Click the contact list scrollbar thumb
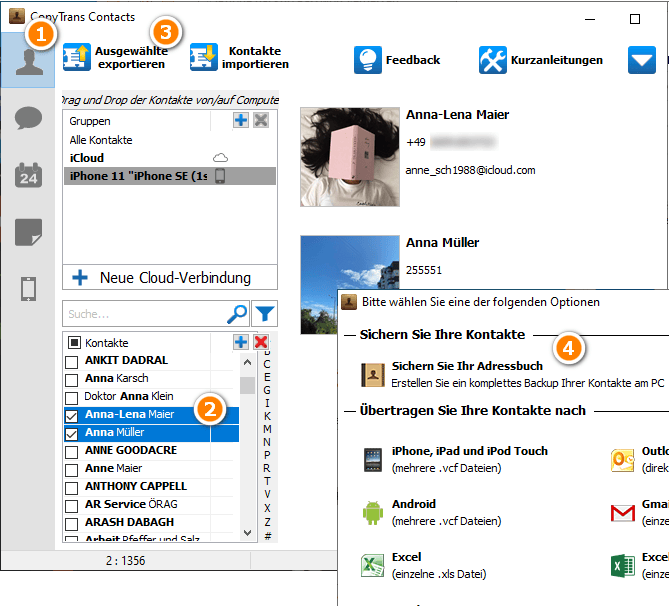669x606 pixels. [x=247, y=385]
